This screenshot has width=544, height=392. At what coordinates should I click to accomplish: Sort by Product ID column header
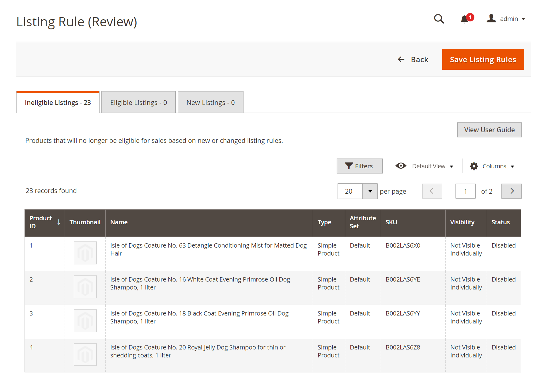point(45,222)
